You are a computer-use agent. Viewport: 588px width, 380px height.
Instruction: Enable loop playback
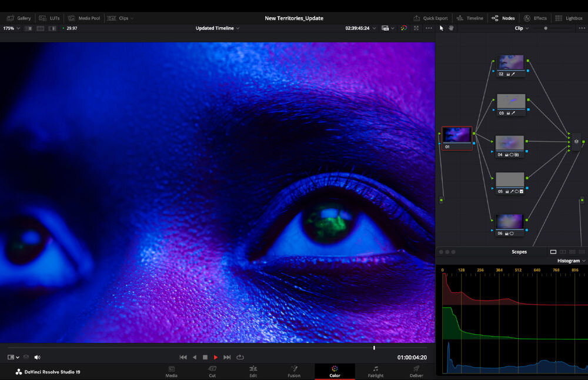coord(240,357)
